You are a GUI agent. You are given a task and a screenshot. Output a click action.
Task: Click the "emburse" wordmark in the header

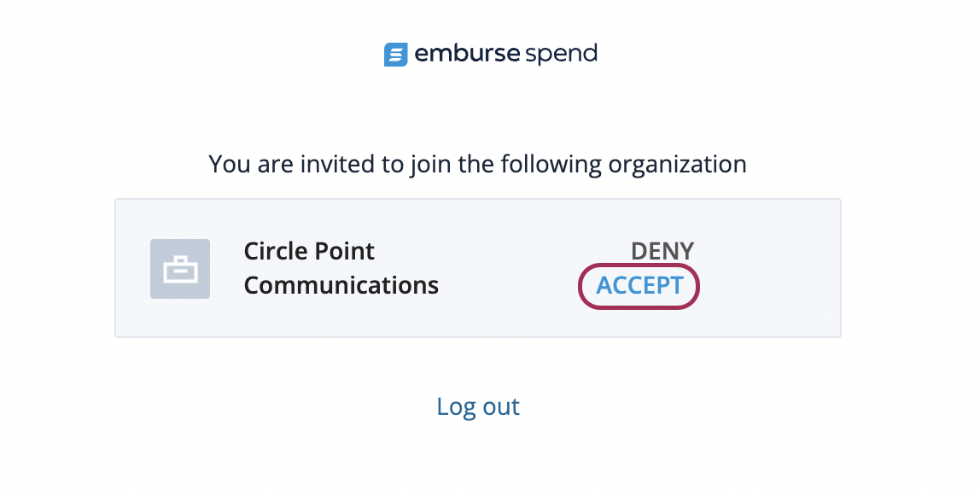(467, 55)
